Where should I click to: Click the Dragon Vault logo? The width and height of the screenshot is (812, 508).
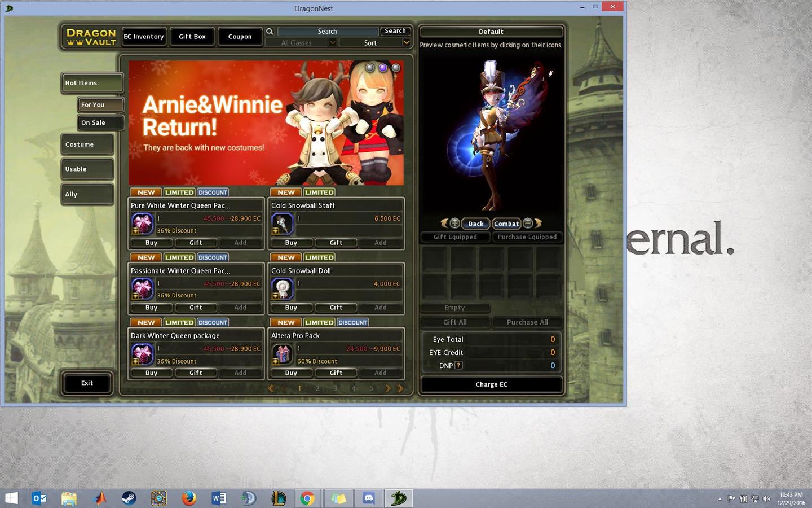point(91,37)
